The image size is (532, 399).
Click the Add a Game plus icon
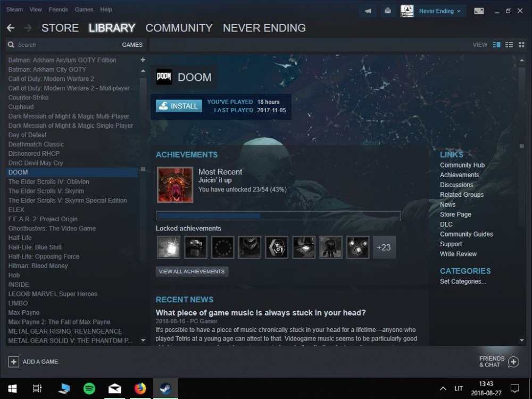click(14, 362)
